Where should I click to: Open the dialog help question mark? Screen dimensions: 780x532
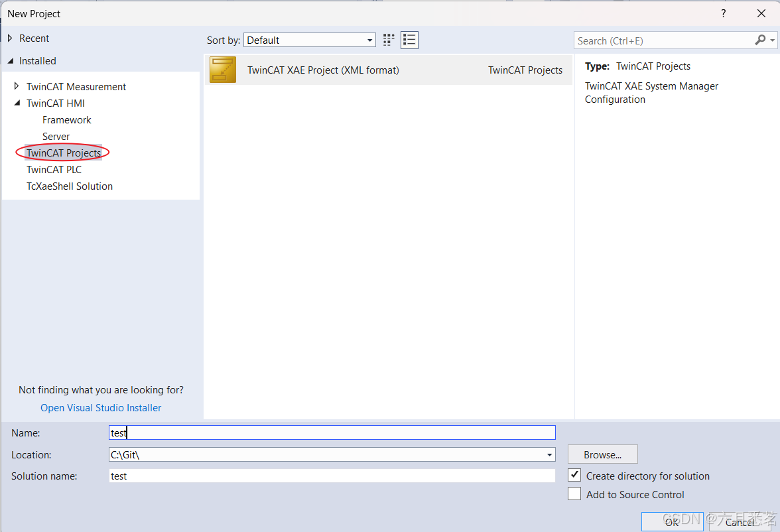(x=723, y=13)
